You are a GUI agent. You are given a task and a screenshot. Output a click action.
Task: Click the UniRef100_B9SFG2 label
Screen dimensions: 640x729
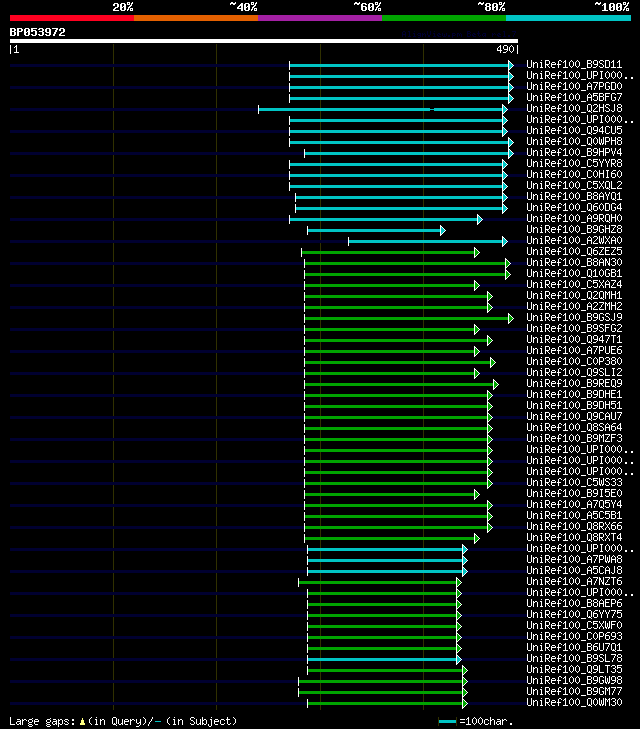click(x=574, y=328)
